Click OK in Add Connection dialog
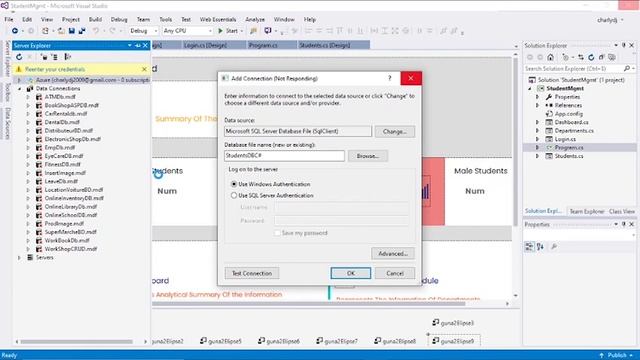The image size is (640, 360). click(x=351, y=273)
